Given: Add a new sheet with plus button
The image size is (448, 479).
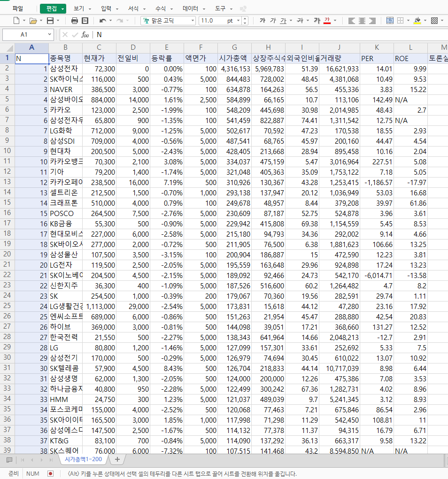Looking at the screenshot, I should (117, 459).
